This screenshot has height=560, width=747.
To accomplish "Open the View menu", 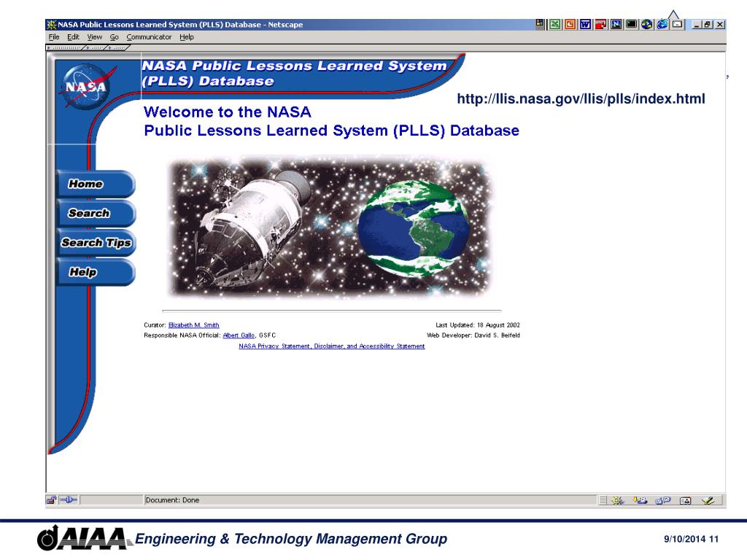I will 94,36.
